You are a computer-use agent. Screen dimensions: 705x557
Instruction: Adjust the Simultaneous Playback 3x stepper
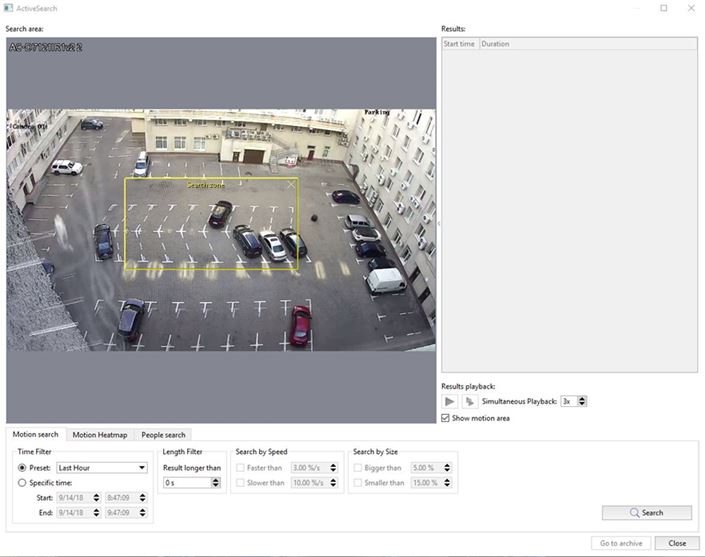click(583, 401)
